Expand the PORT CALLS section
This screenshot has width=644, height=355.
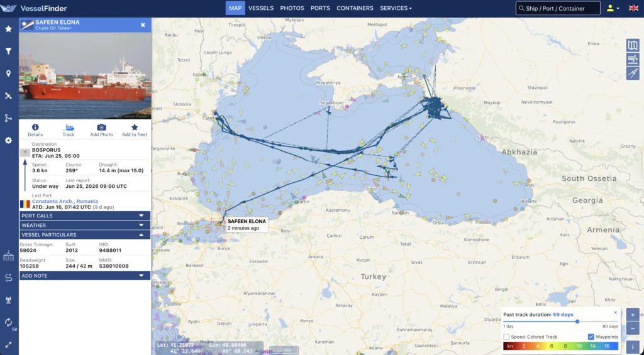(x=85, y=216)
